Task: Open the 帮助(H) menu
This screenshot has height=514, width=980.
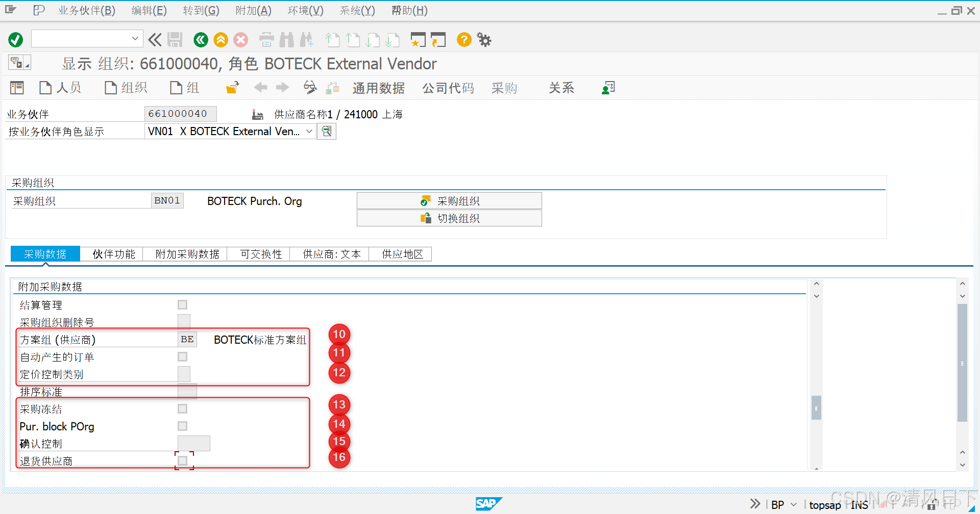Action: tap(409, 10)
